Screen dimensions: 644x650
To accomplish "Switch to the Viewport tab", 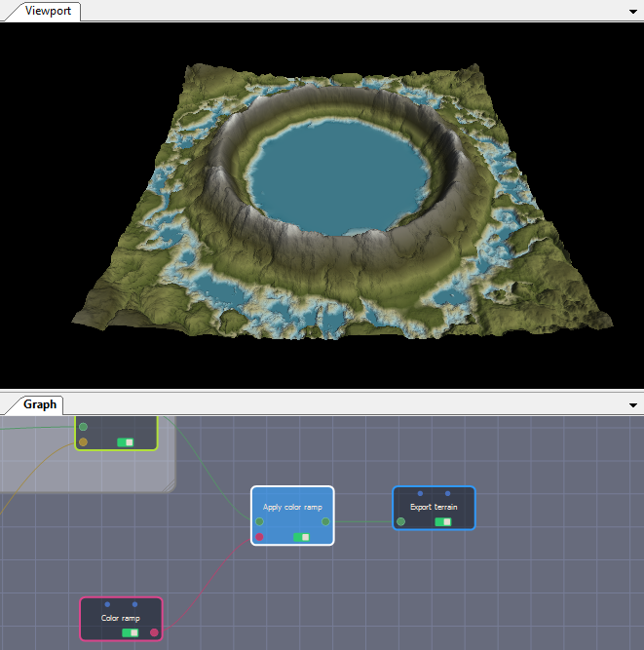I will coord(48,11).
